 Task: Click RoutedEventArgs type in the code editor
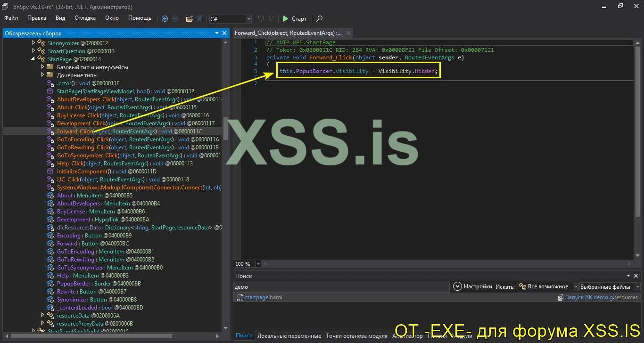[x=429, y=57]
